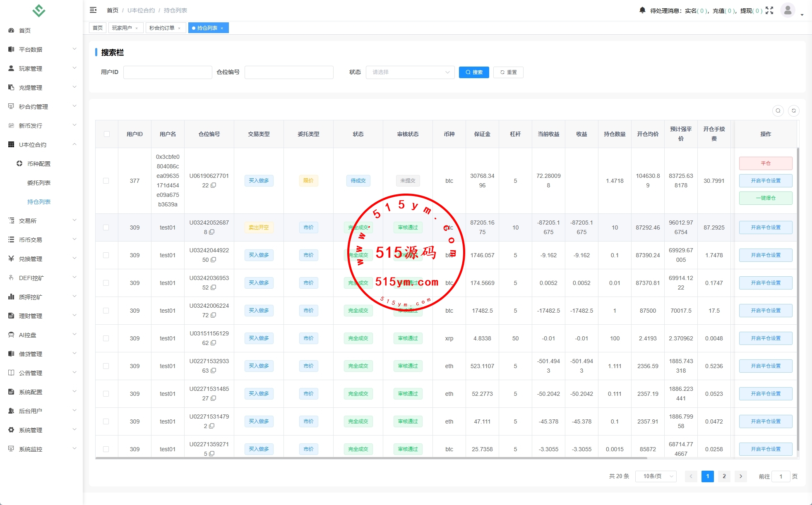
Task: Open 委托列表 in sidebar
Action: [39, 183]
